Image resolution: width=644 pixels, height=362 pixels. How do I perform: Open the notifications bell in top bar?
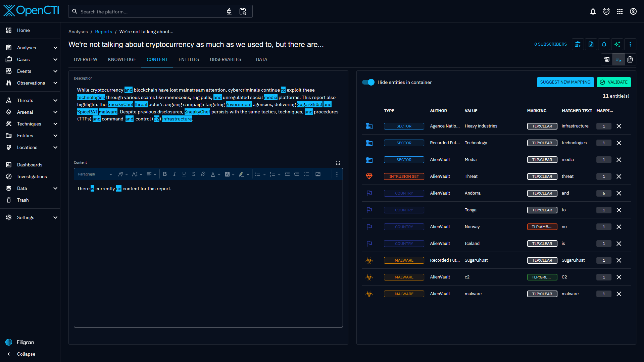click(593, 12)
